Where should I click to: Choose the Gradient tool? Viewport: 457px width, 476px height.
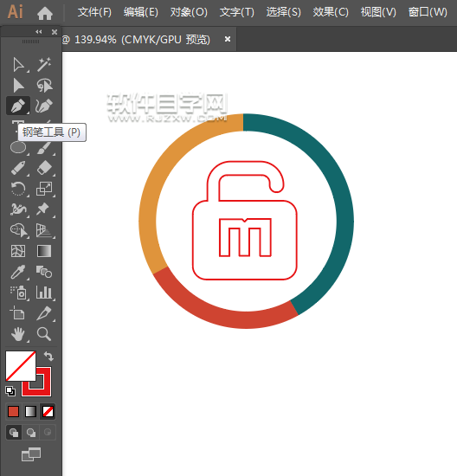[44, 251]
